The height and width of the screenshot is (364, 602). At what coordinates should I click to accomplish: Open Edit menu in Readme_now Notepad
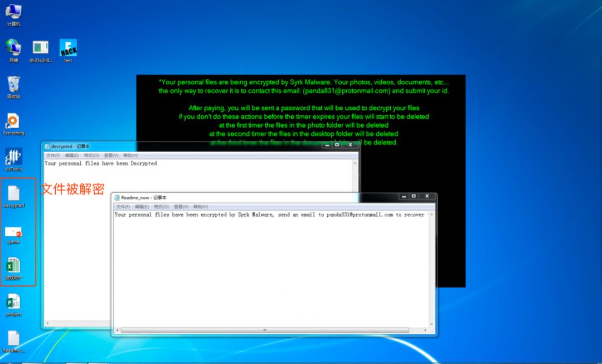coord(142,207)
